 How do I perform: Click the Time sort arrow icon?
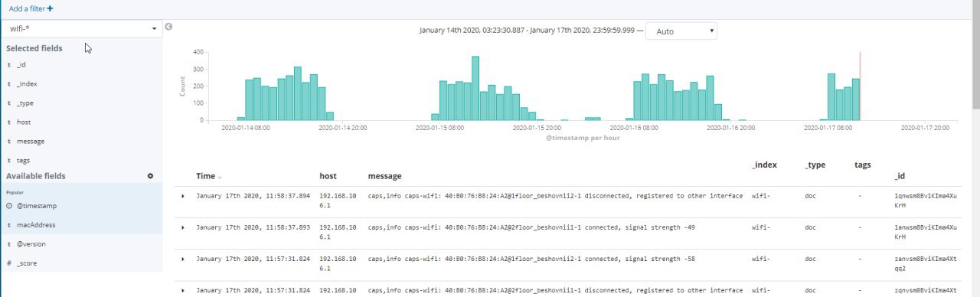click(220, 177)
